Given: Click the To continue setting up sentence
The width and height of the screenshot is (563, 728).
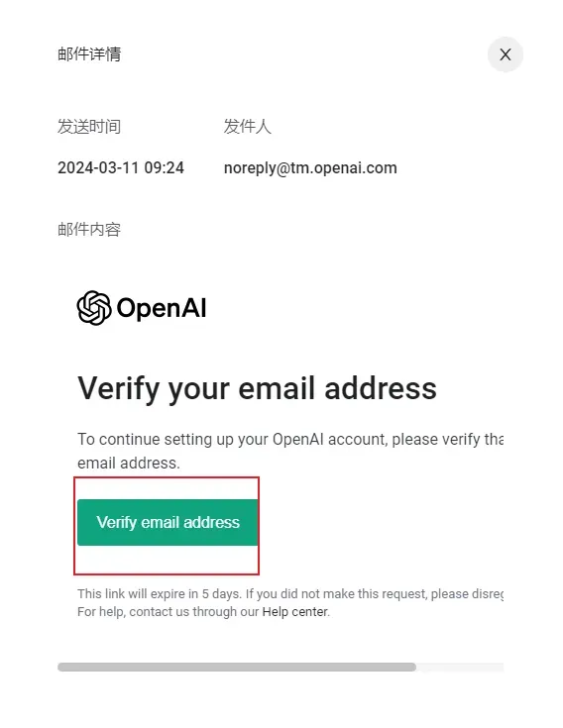Looking at the screenshot, I should (290, 439).
